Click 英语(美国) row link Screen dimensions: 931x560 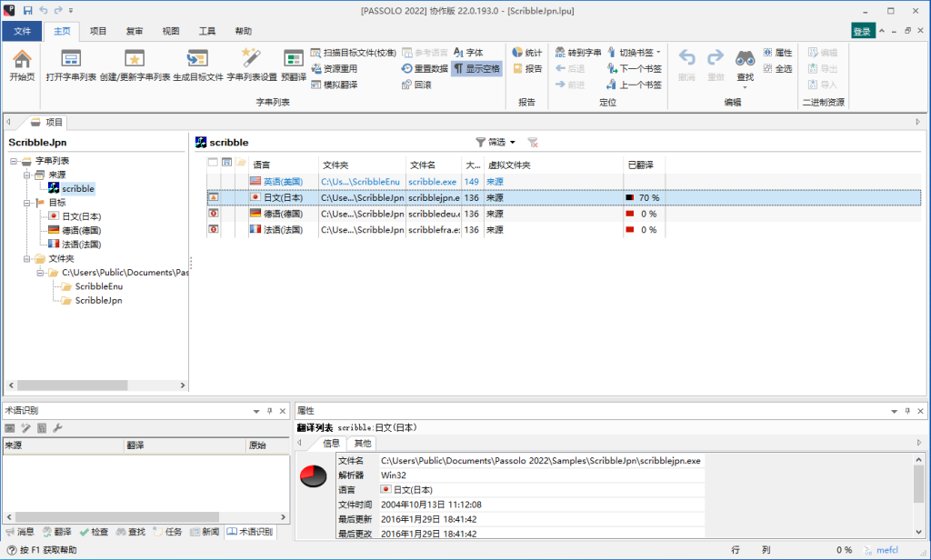coord(284,182)
